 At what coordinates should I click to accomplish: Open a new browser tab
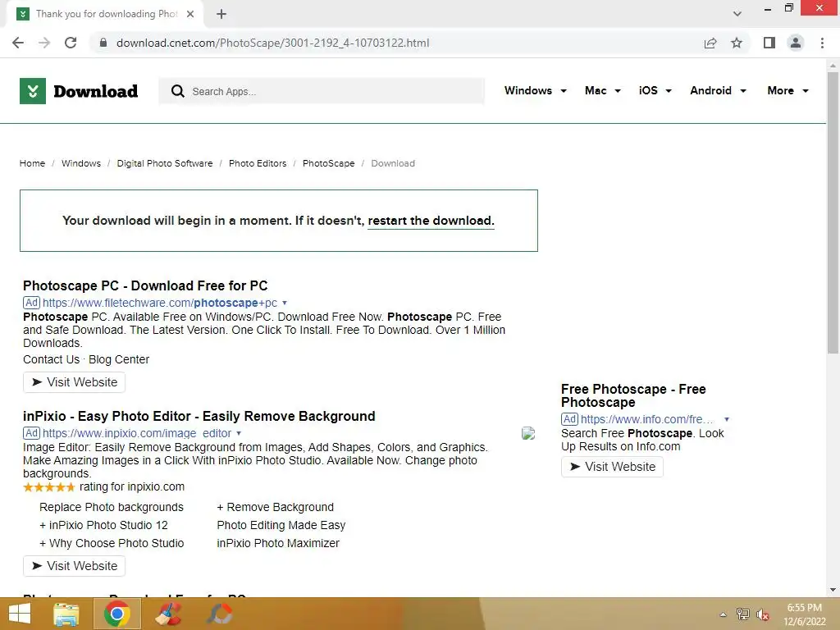pyautogui.click(x=221, y=14)
